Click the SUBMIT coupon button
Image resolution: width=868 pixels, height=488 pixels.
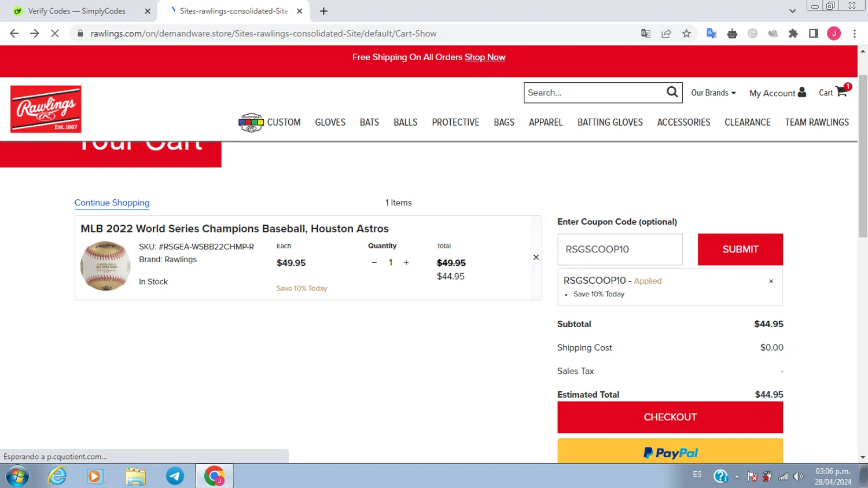tap(740, 249)
